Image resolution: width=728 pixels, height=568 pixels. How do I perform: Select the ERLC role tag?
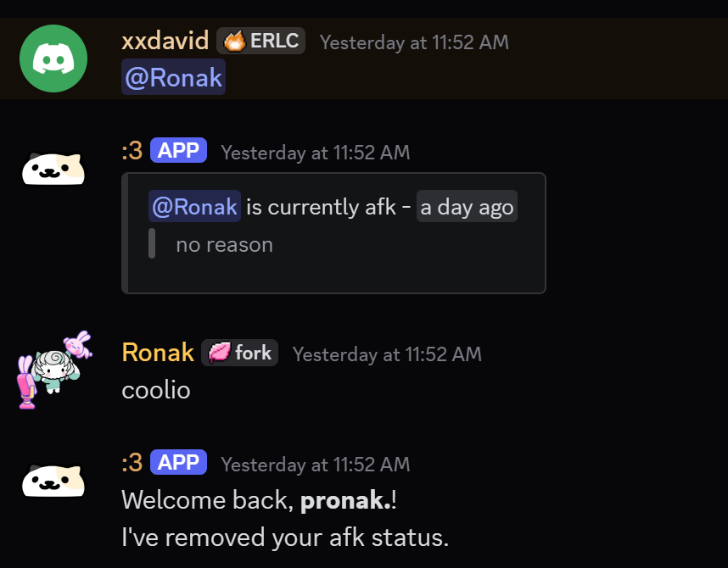click(x=260, y=40)
